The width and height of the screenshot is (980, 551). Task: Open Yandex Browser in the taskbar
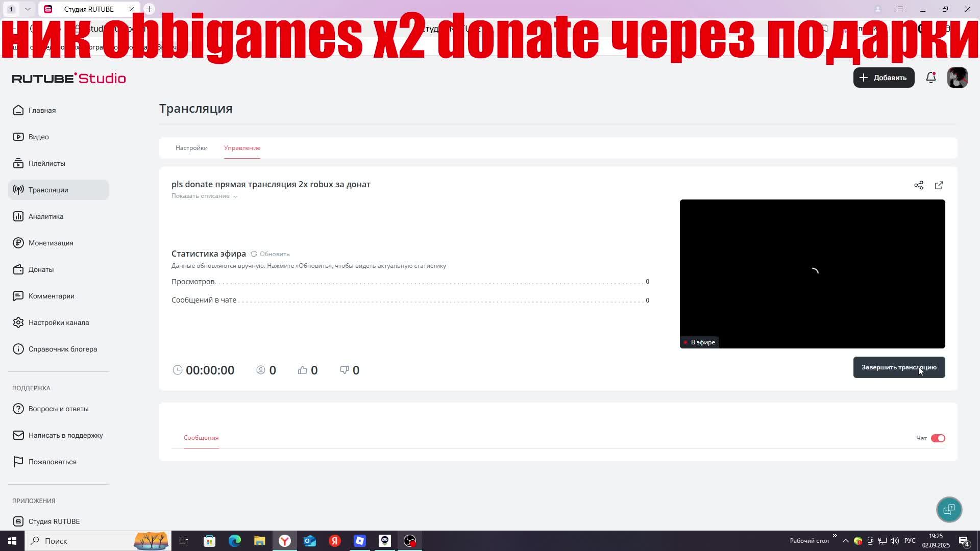tap(285, 541)
